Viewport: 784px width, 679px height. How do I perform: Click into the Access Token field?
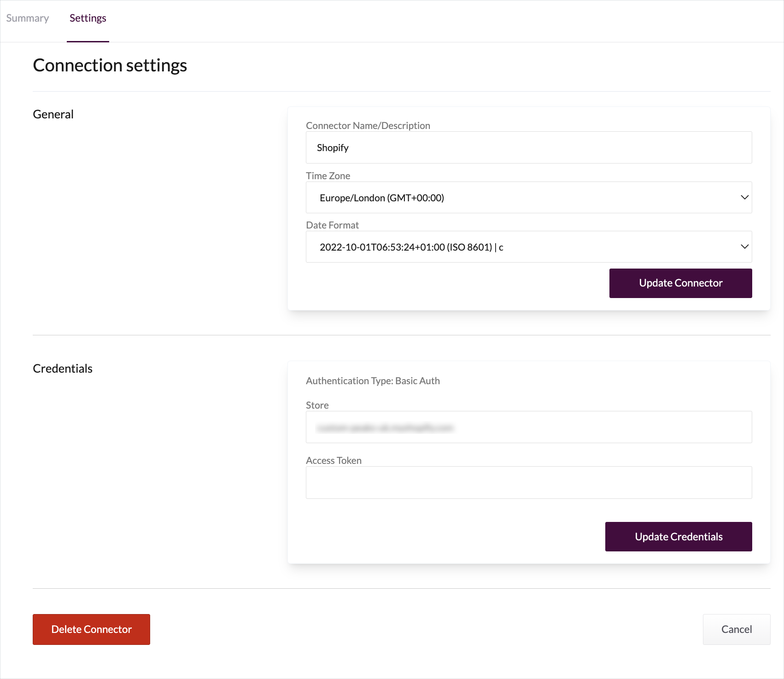528,483
